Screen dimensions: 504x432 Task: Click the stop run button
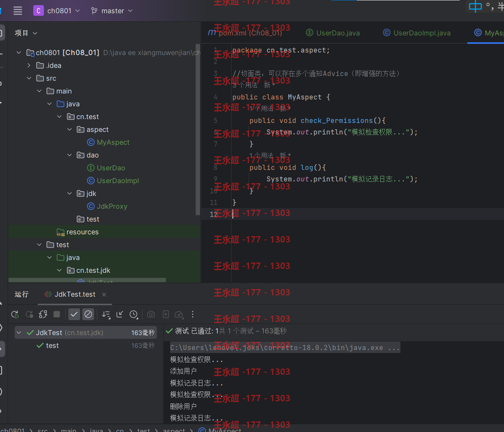click(x=57, y=314)
